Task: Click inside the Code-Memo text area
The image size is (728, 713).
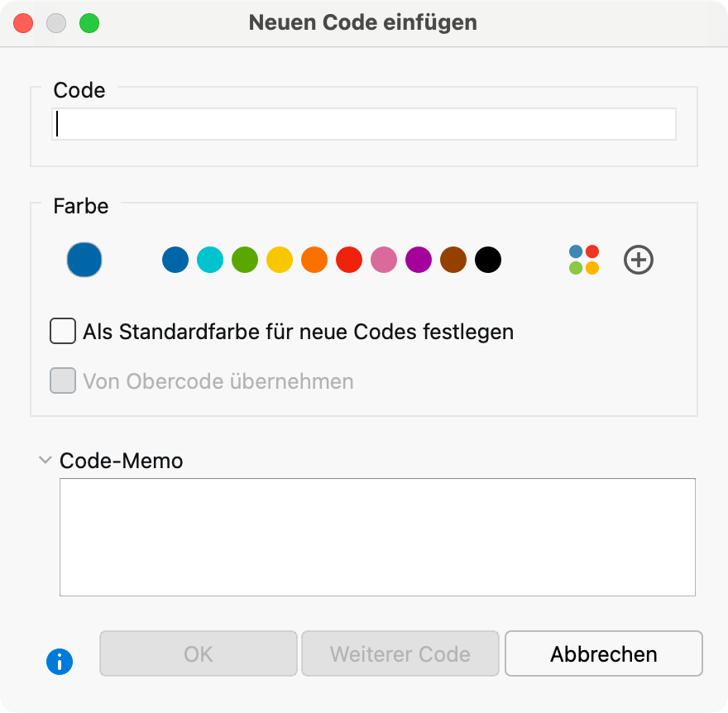Action: (x=377, y=536)
